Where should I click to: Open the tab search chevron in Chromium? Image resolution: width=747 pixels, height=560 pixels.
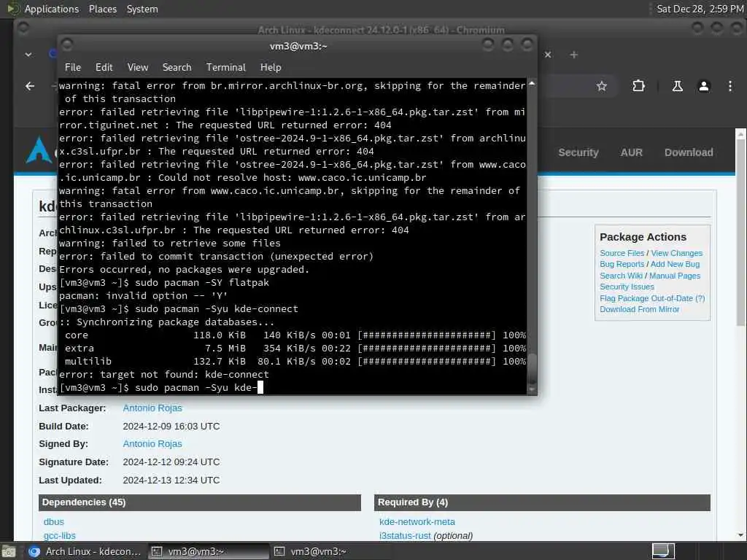[28, 55]
